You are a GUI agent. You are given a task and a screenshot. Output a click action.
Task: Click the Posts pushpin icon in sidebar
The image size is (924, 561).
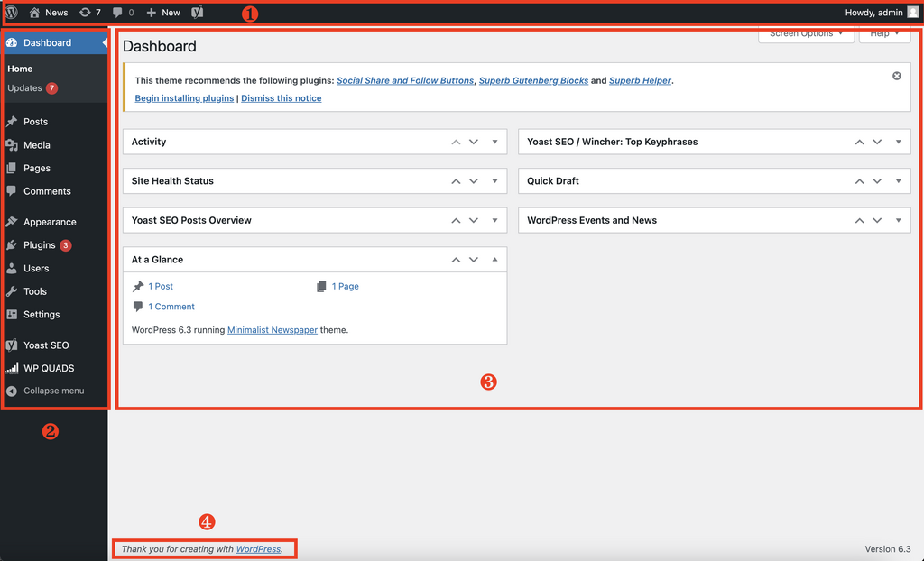coord(11,122)
